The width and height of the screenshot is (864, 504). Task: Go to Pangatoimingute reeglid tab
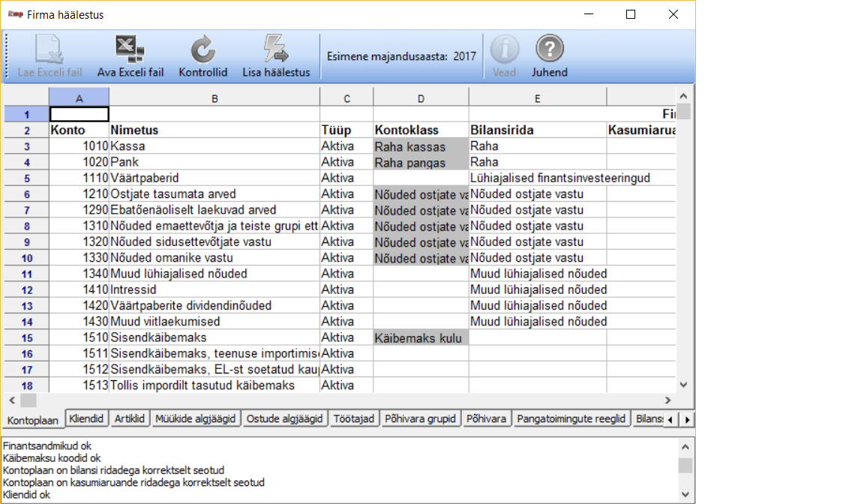[571, 418]
